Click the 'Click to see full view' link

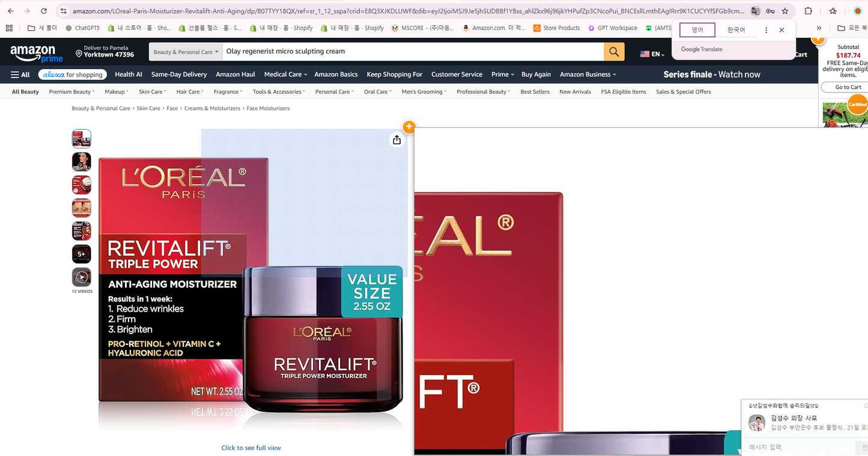coord(251,448)
